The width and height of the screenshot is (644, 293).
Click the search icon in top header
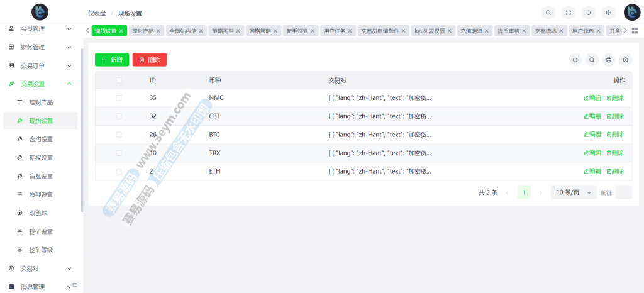548,13
